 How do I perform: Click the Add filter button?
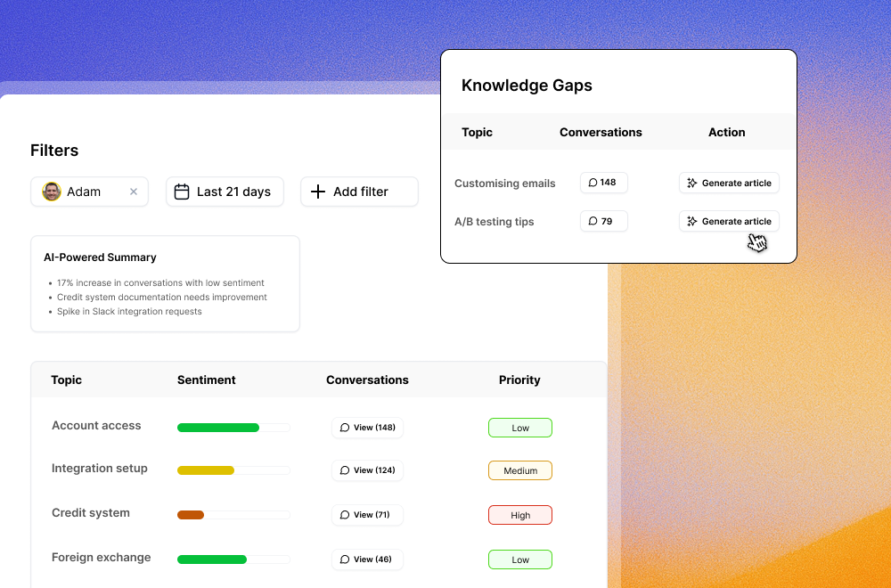pyautogui.click(x=359, y=192)
